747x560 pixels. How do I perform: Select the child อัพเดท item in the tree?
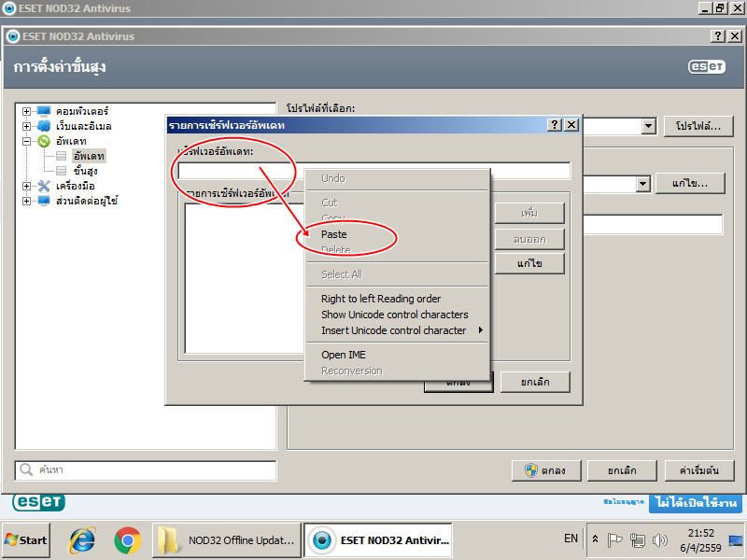click(89, 156)
